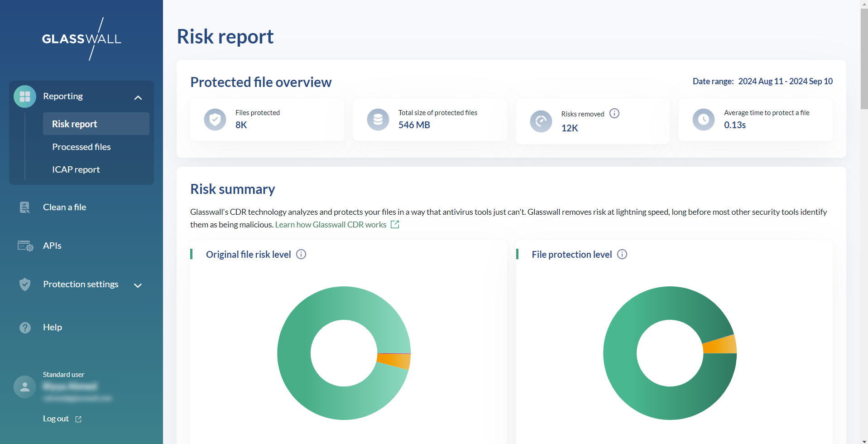Click the Log out link

(x=56, y=419)
